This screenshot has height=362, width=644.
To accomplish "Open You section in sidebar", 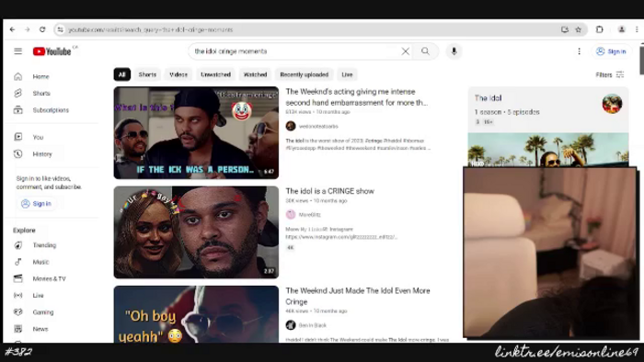I will [38, 137].
